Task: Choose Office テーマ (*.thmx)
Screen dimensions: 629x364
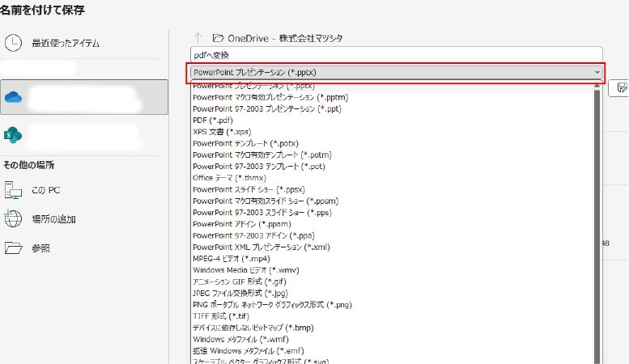Action: tap(229, 178)
